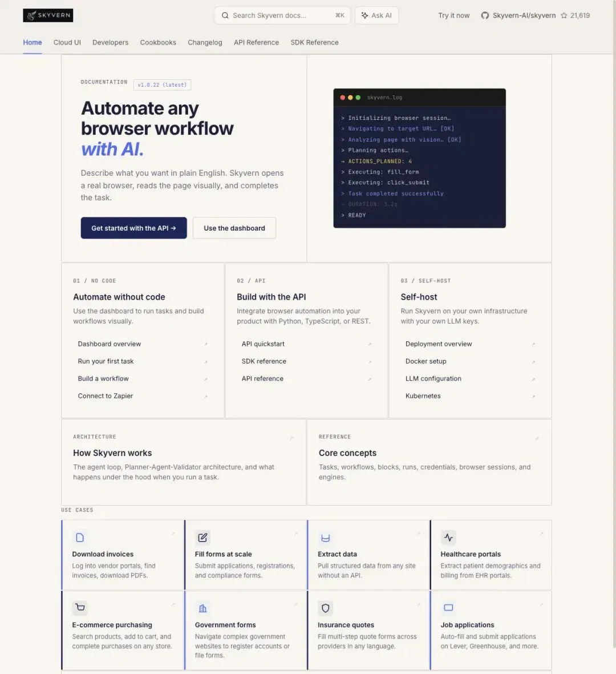Open the Home tab

pyautogui.click(x=32, y=43)
